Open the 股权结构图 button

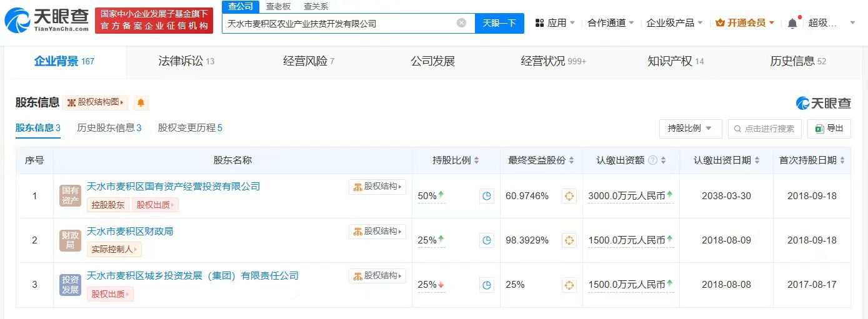coord(96,102)
